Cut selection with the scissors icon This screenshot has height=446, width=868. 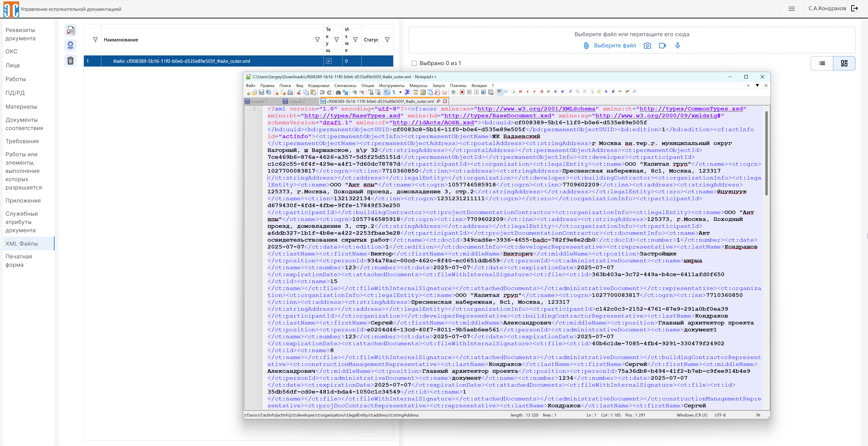(299, 92)
